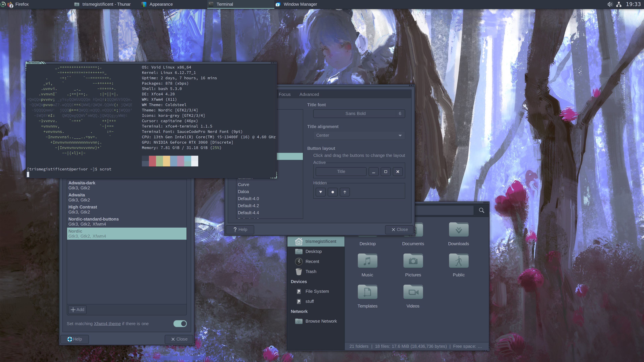Toggle Set matching Xfwm4 theme switch
644x362 pixels.
[180, 324]
